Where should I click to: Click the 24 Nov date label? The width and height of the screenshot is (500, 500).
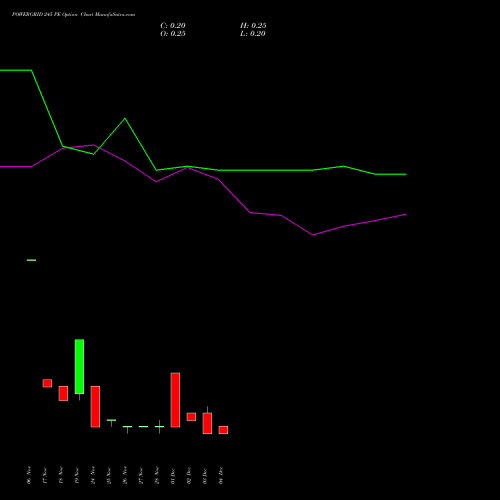(93, 475)
